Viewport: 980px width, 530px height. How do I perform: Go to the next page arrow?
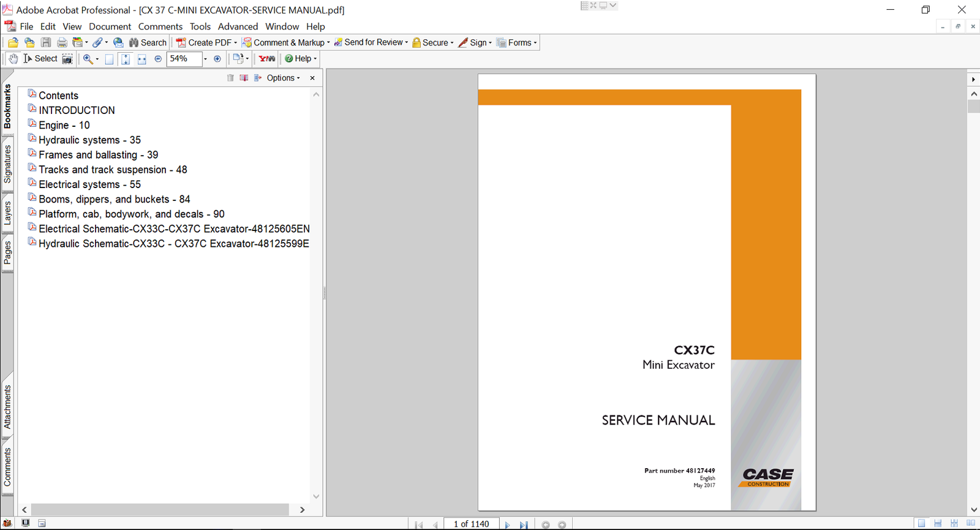[507, 524]
